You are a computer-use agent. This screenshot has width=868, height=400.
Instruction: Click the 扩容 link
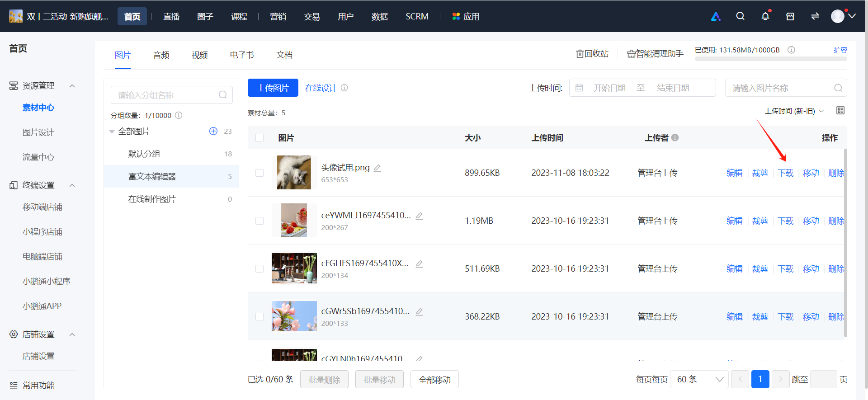[x=840, y=50]
